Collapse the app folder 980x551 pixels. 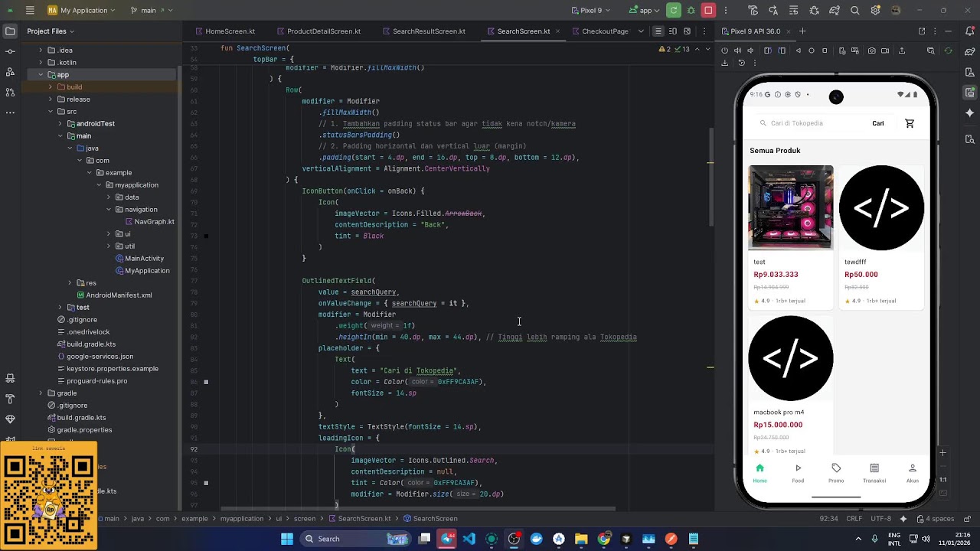click(x=41, y=75)
